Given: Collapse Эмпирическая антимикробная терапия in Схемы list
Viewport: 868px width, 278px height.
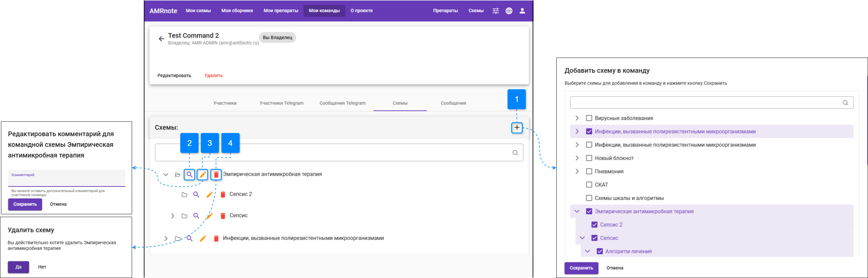Looking at the screenshot, I should pyautogui.click(x=166, y=174).
